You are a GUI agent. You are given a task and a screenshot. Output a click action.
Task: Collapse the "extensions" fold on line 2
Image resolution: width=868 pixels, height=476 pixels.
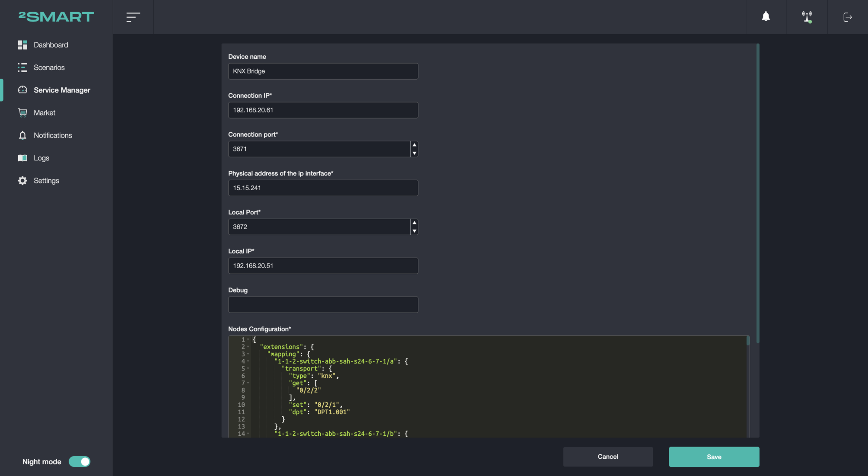click(x=248, y=347)
